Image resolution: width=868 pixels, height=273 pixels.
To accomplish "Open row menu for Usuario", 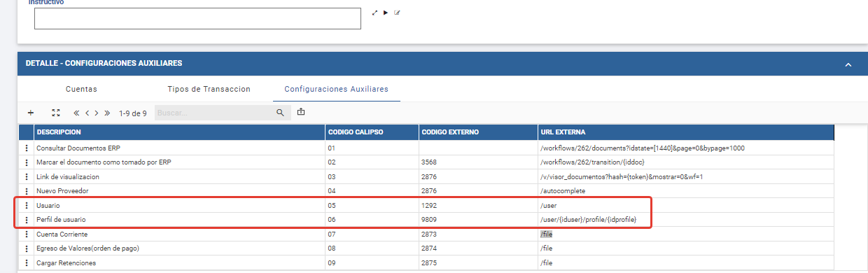I will tap(27, 205).
